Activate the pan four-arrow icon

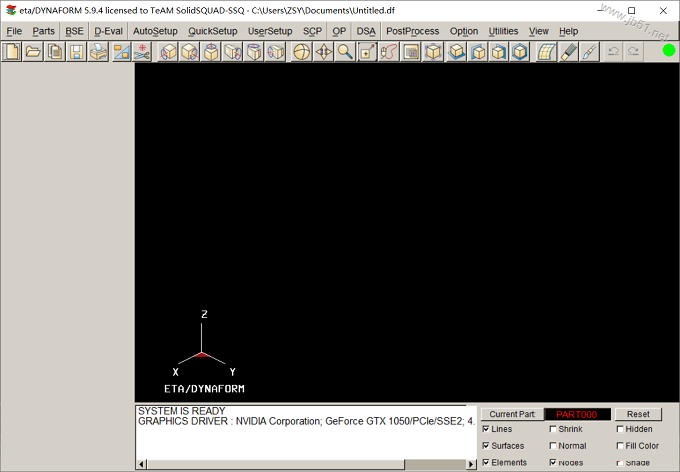click(324, 52)
